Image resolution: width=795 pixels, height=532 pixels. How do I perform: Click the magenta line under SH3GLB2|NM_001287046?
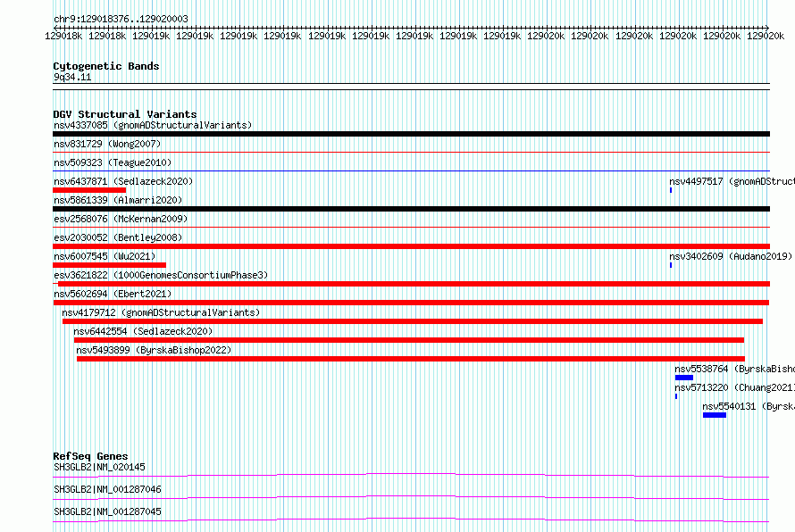click(x=411, y=497)
